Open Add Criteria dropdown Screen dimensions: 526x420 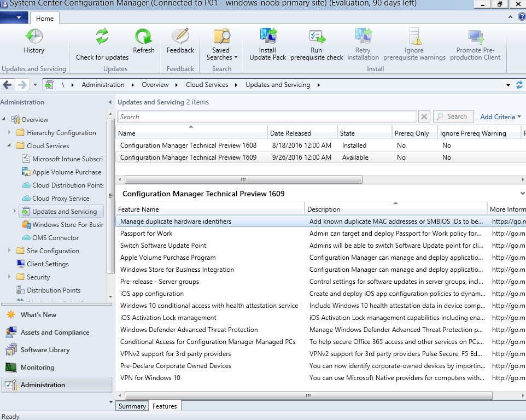point(500,116)
